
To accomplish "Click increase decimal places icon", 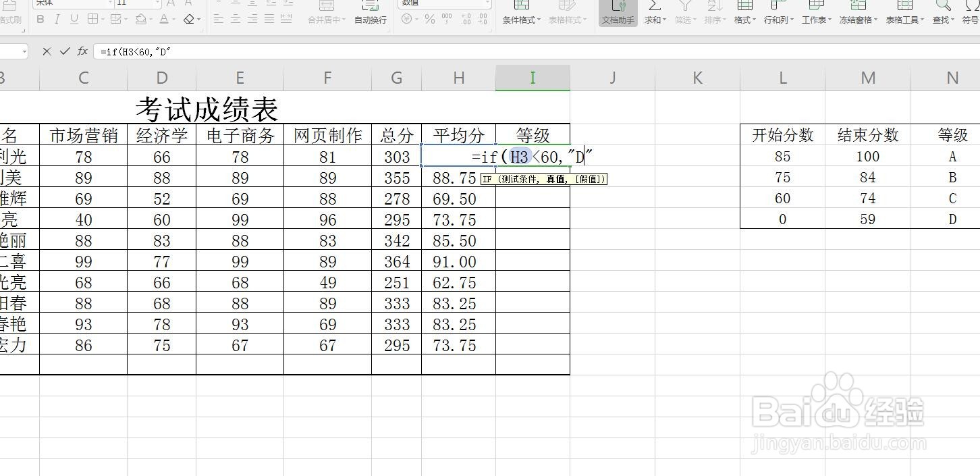I will pyautogui.click(x=466, y=20).
